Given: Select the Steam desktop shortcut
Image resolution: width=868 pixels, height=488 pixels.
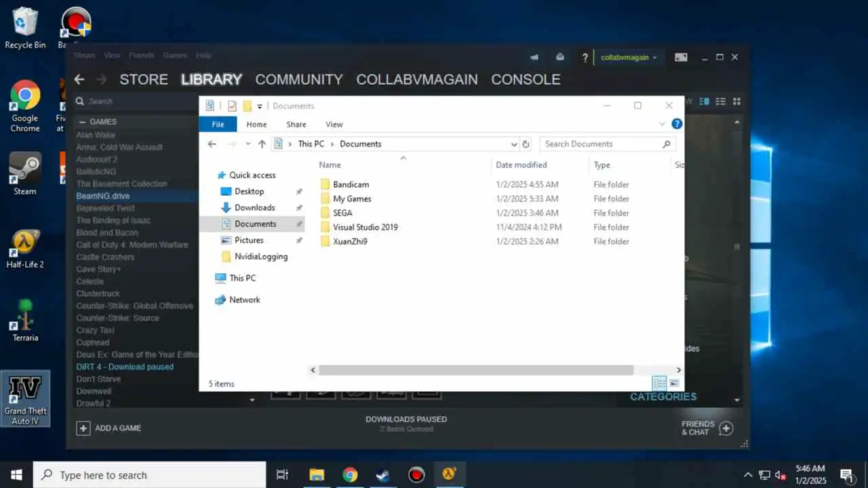Looking at the screenshot, I should coord(25,174).
